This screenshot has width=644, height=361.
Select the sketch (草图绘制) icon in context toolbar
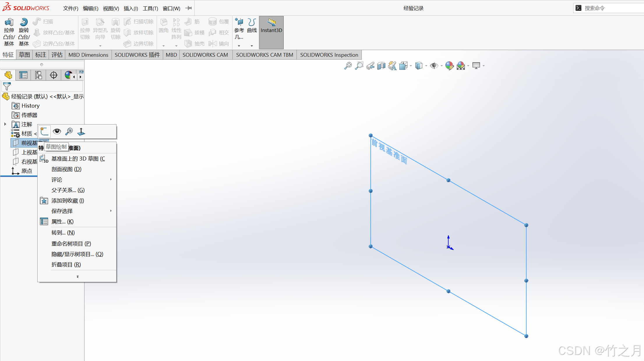[45, 132]
